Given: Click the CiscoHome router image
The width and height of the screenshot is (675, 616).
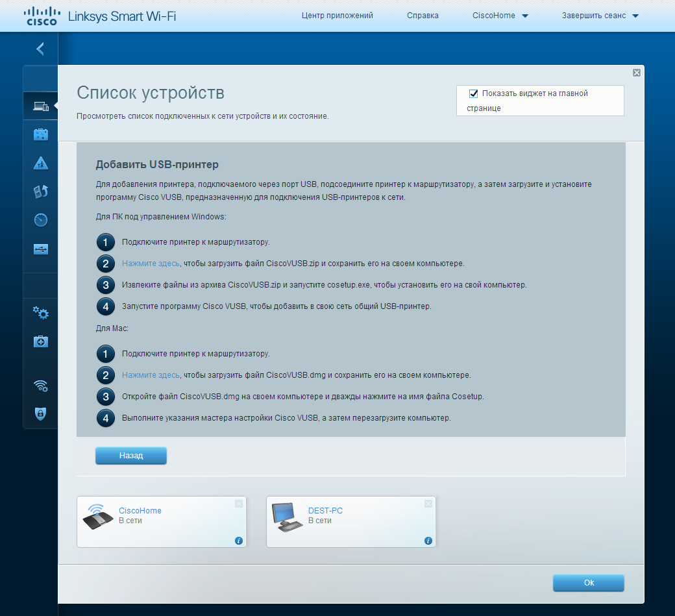Looking at the screenshot, I should click(x=98, y=517).
